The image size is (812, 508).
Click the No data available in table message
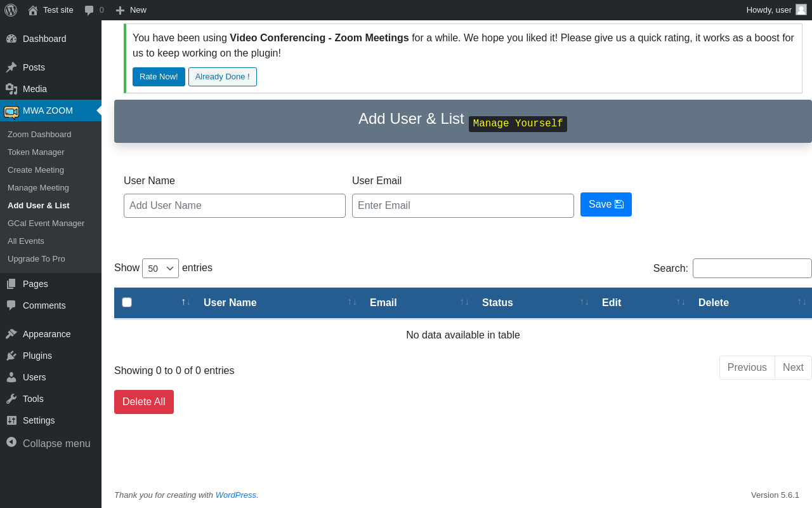pyautogui.click(x=463, y=335)
